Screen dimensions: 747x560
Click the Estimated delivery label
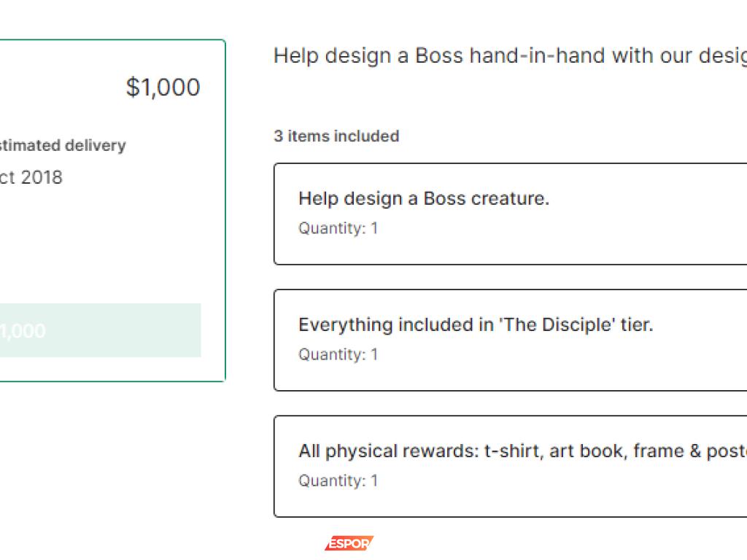coord(63,146)
